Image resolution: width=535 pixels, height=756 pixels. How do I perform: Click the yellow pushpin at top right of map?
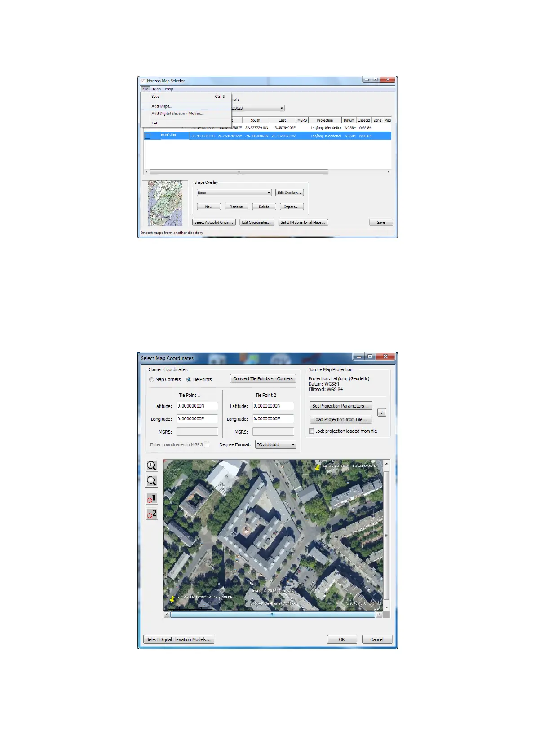[318, 467]
